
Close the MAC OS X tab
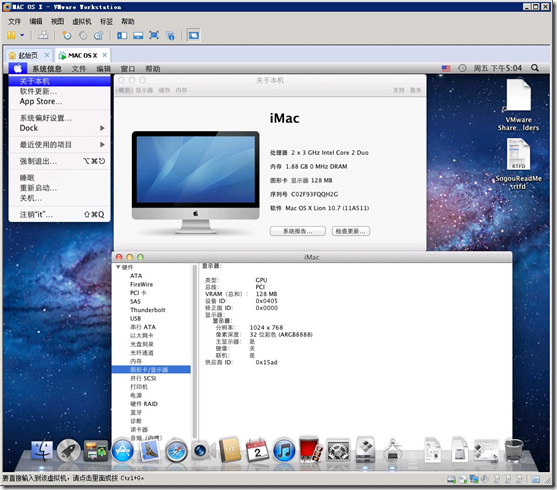(104, 55)
